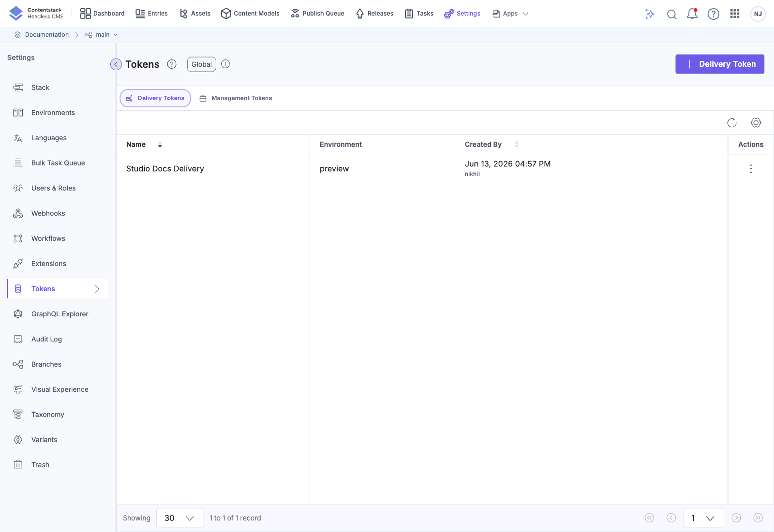Click the Contentstack logo icon
774x532 pixels.
click(16, 13)
